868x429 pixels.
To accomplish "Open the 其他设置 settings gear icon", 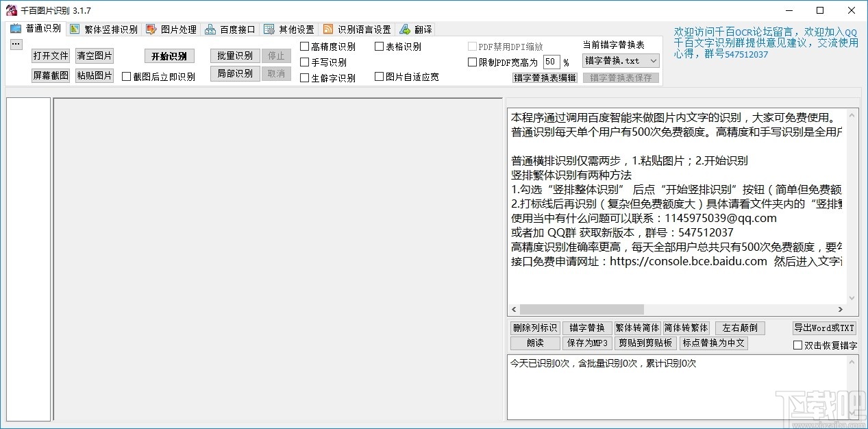I will (269, 29).
